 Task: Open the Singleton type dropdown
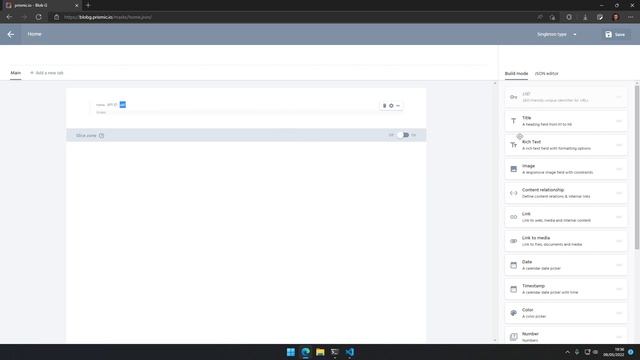[x=557, y=34]
